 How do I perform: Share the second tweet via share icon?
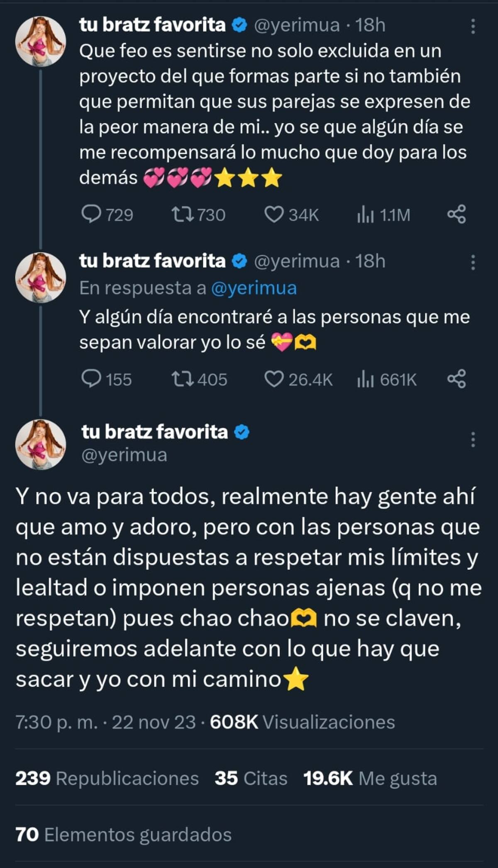456,379
